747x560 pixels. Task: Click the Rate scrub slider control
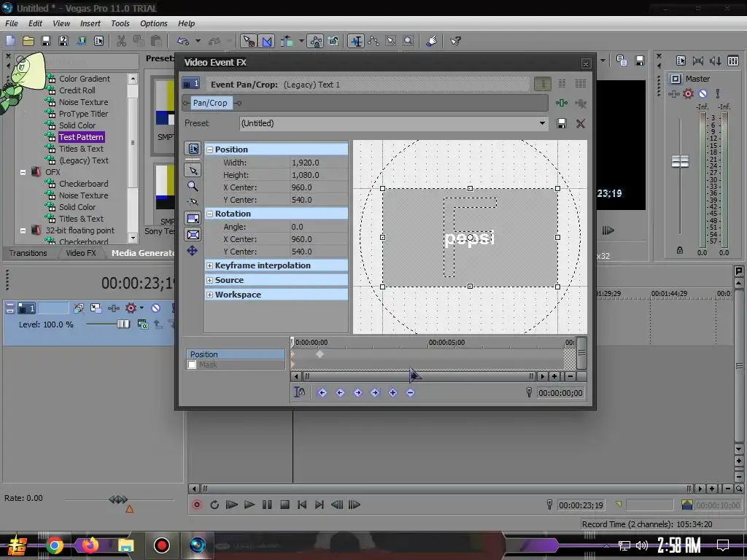click(118, 499)
